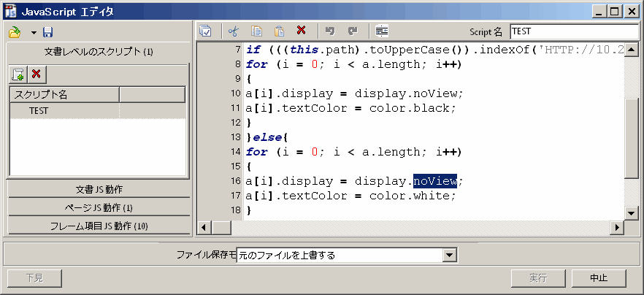Paste from clipboard with the paste icon

click(279, 31)
